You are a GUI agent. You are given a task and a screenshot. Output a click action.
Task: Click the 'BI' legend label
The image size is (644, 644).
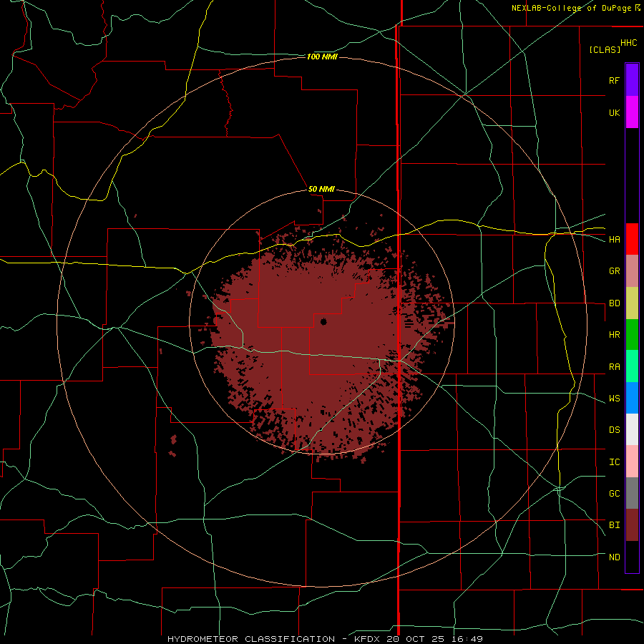(614, 525)
